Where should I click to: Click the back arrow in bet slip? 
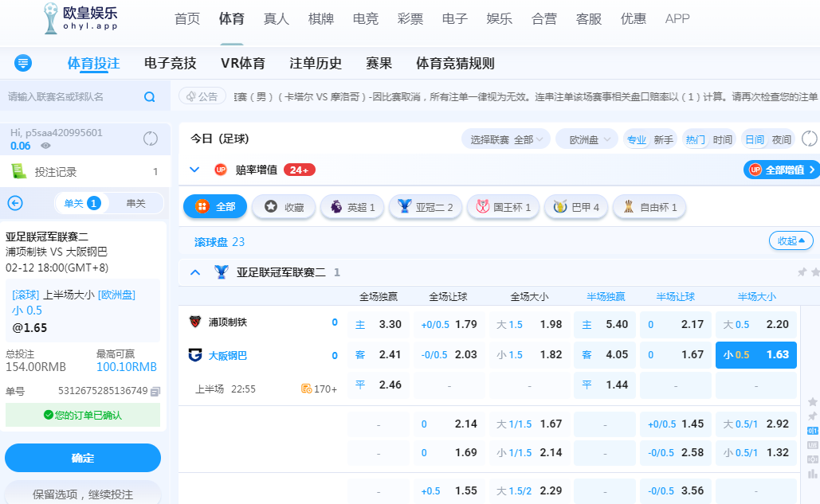tap(14, 203)
